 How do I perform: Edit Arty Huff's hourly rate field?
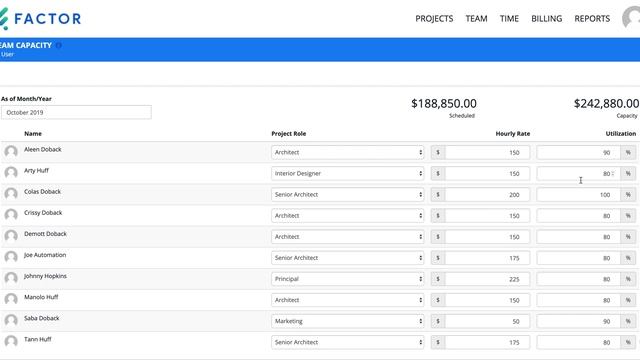pos(487,173)
